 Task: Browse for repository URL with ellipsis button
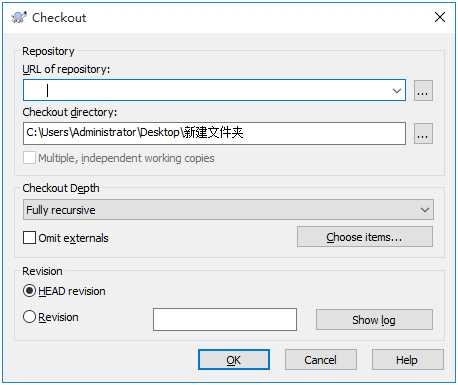[423, 90]
